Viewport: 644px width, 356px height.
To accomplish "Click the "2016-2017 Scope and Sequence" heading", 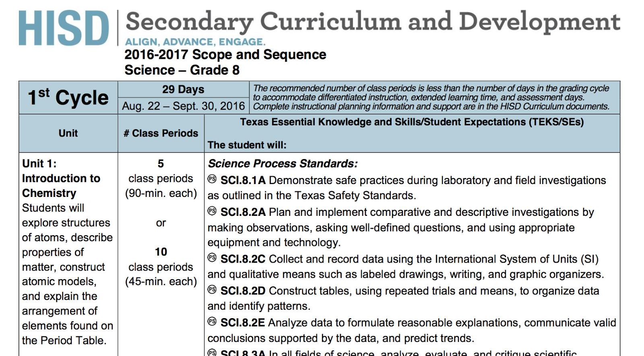I will click(x=225, y=55).
